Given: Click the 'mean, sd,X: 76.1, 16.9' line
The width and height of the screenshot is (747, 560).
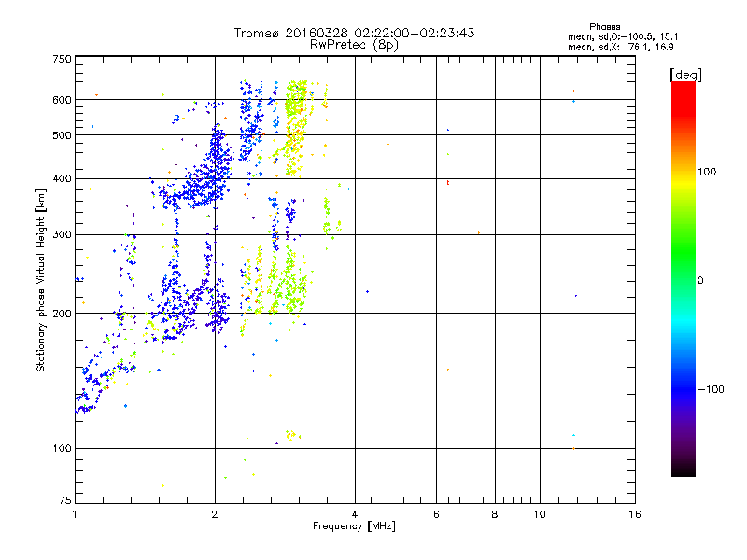Looking at the screenshot, I should coord(620,47).
